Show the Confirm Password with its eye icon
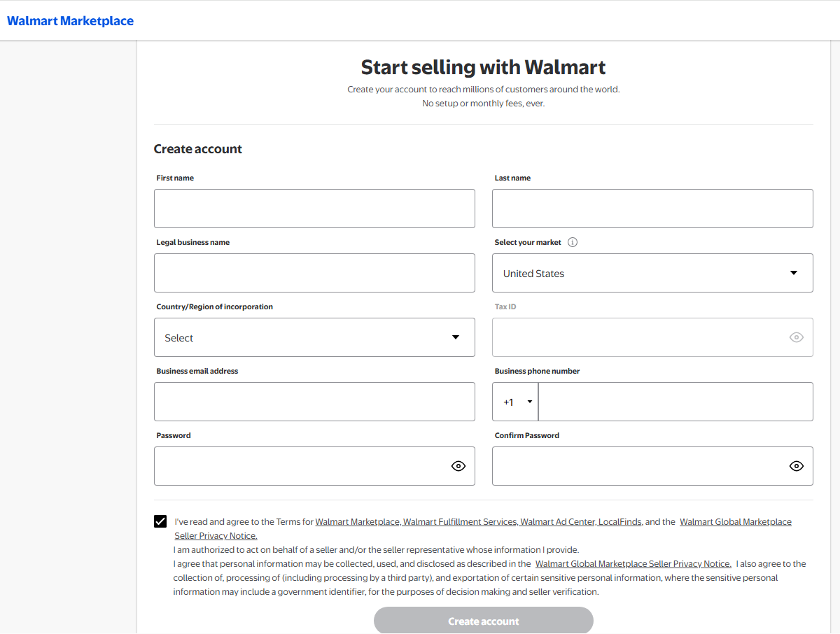This screenshot has height=634, width=840. click(796, 465)
